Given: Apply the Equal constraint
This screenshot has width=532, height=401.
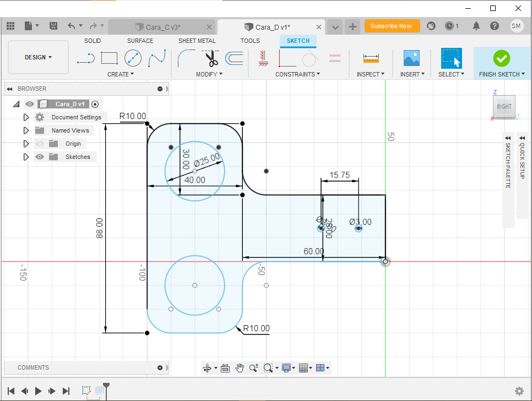Looking at the screenshot, I should (334, 58).
